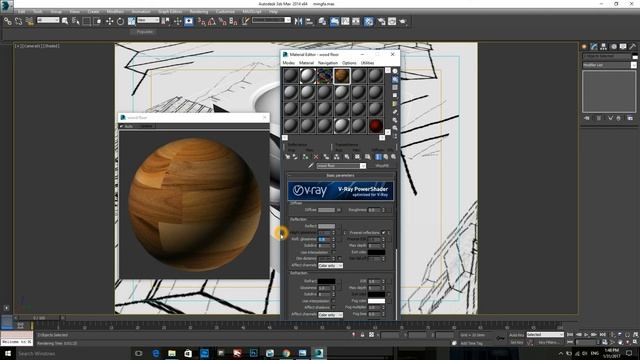
Task: Open the Material Editor toolbar icon
Action: (369, 21)
